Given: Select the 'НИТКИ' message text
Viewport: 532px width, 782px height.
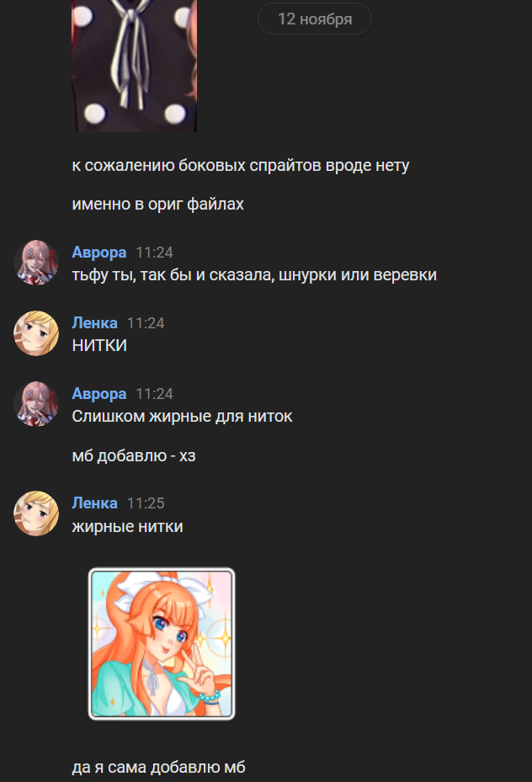Looking at the screenshot, I should tap(99, 345).
